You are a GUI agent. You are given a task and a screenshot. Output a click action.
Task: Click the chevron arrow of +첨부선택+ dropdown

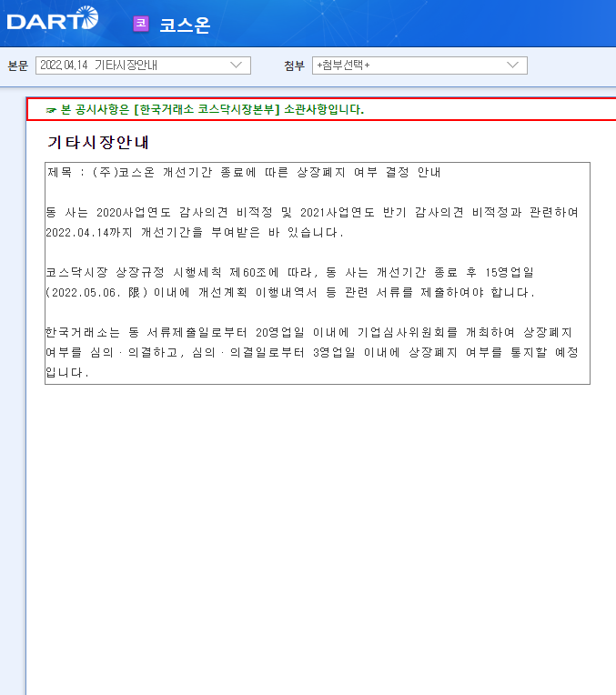(x=512, y=65)
